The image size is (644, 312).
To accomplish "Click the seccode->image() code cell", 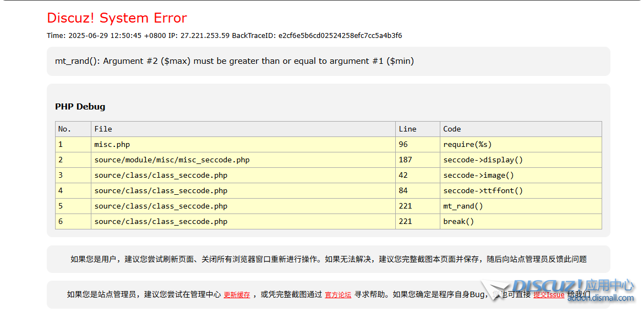I will click(521, 176).
